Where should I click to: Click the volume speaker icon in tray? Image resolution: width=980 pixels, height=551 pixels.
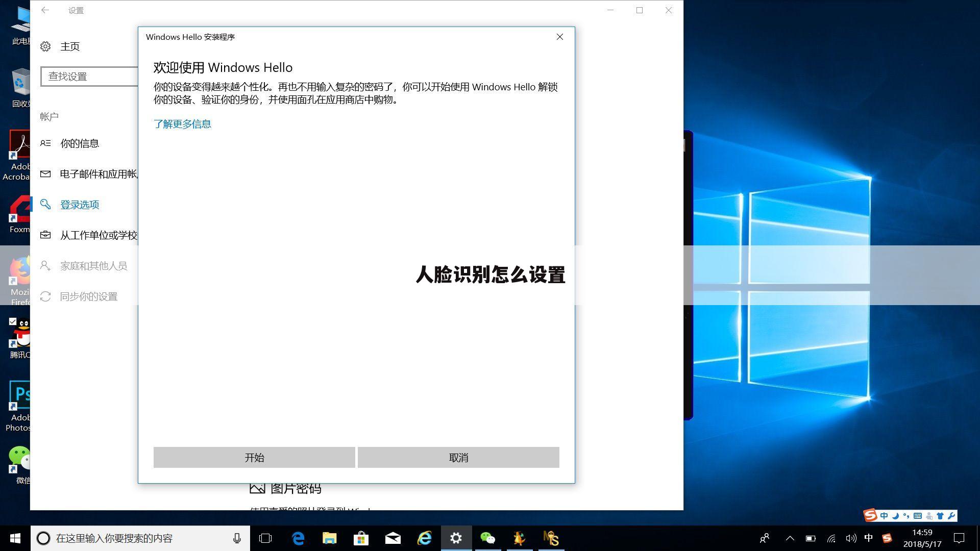click(850, 538)
